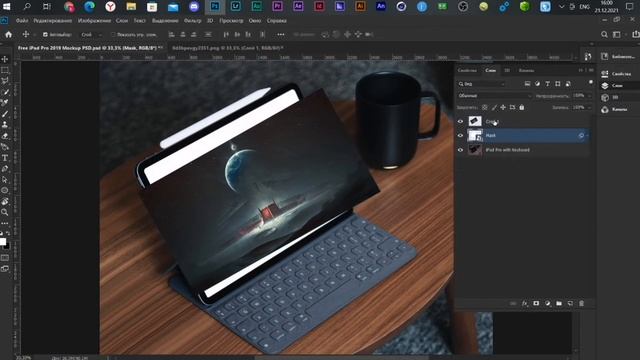Select the Brush tool
Viewport: 640px width, 360px height.
5,114
